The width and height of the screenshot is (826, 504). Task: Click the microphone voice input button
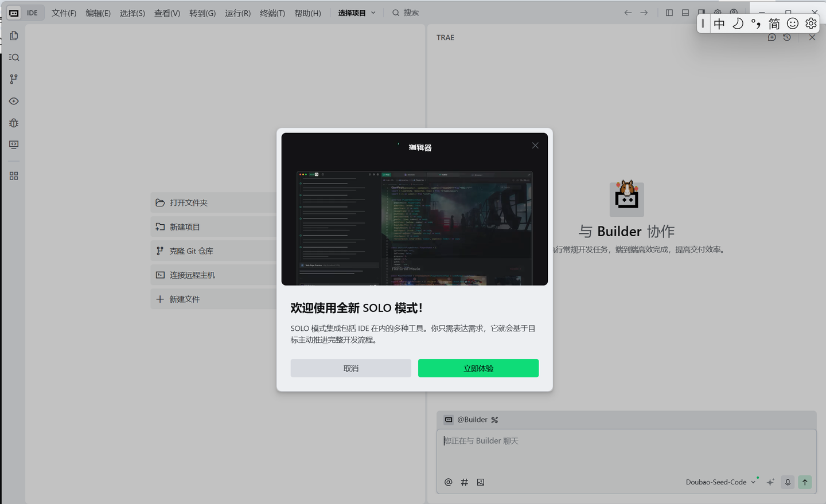788,482
